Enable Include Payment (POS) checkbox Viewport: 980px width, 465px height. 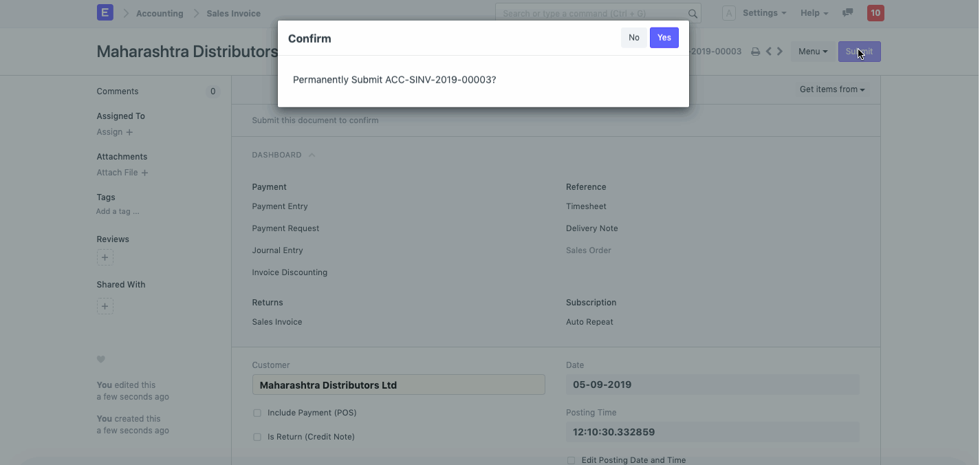[257, 413]
